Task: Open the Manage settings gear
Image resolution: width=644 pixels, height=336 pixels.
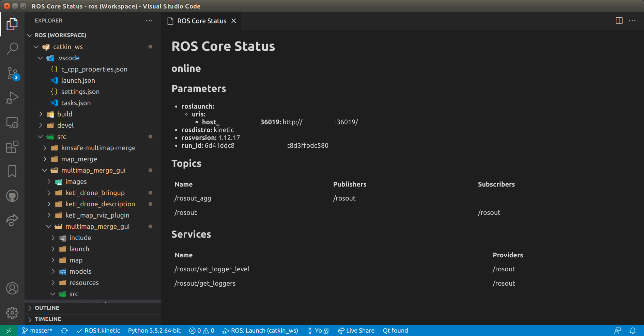Action: pyautogui.click(x=12, y=313)
